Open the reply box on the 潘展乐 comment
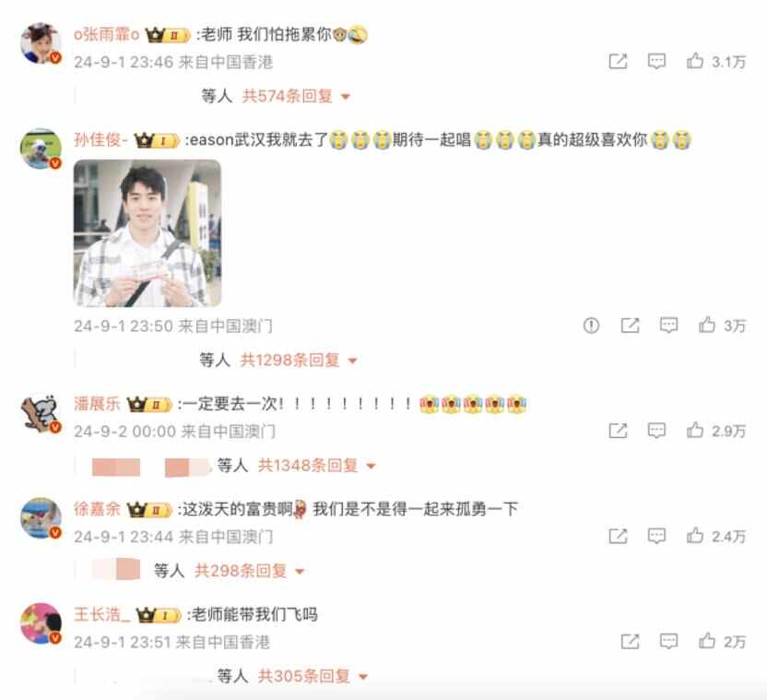The width and height of the screenshot is (767, 700). click(656, 431)
